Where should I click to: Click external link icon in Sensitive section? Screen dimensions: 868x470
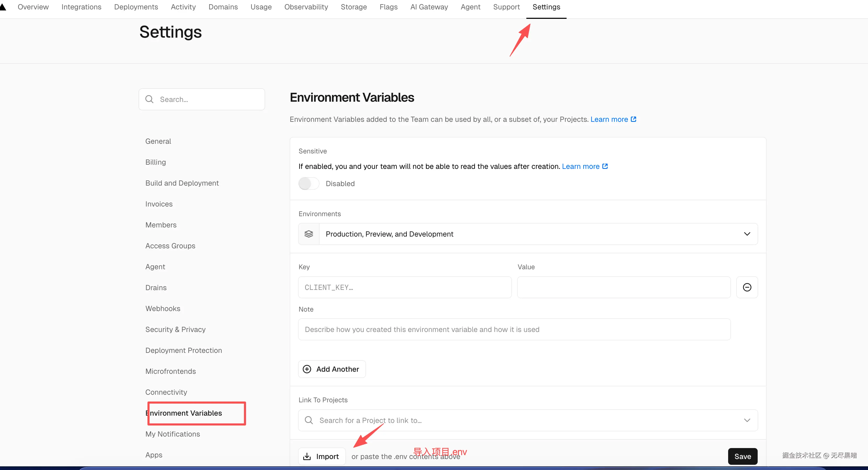605,166
